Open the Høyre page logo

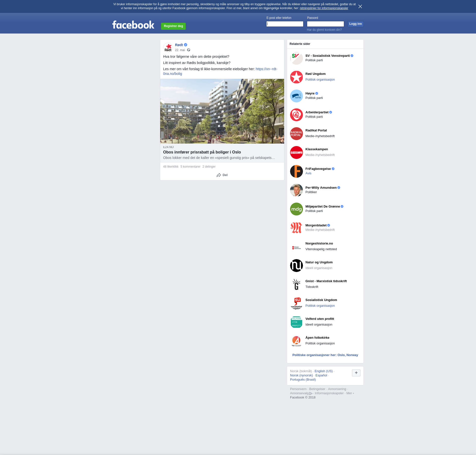point(297,96)
